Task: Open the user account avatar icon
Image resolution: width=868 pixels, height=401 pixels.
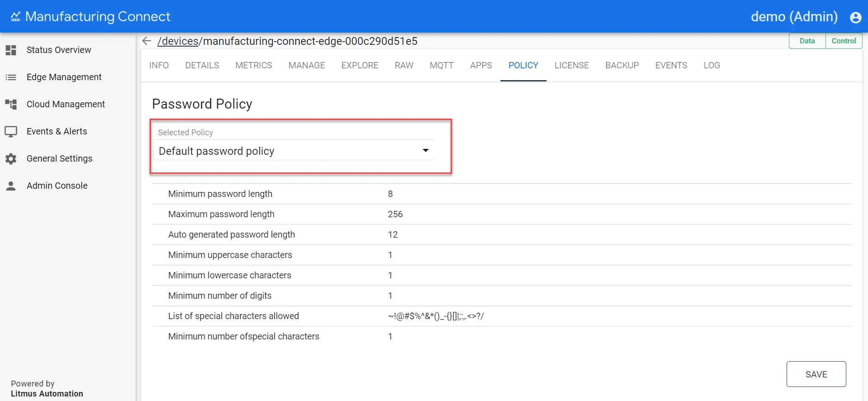Action: coord(855,17)
